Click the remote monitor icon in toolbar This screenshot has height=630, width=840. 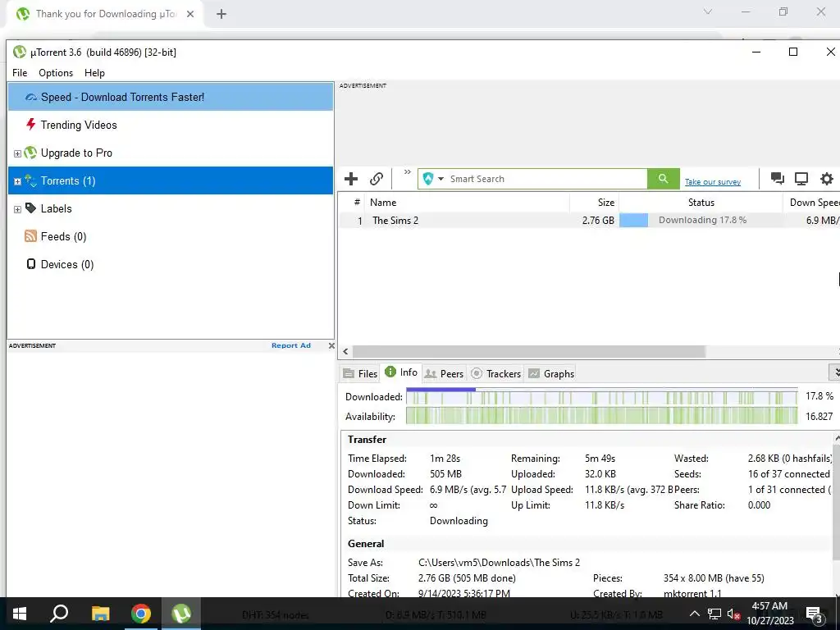801,178
